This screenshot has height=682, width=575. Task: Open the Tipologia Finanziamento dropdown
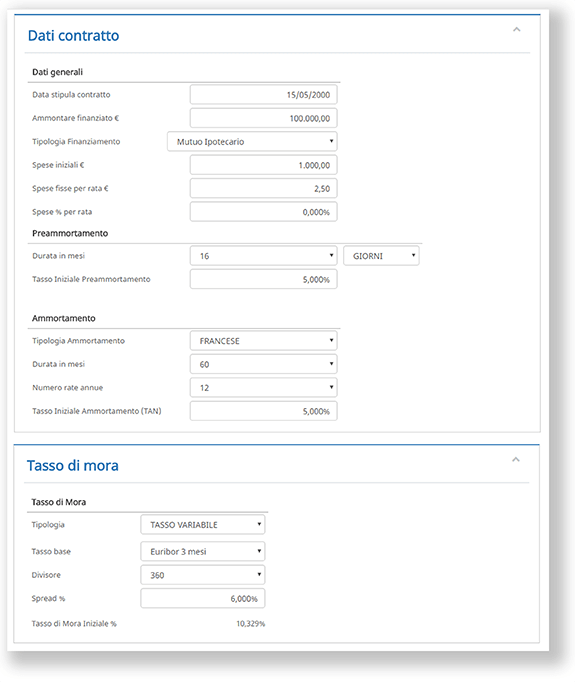click(252, 141)
